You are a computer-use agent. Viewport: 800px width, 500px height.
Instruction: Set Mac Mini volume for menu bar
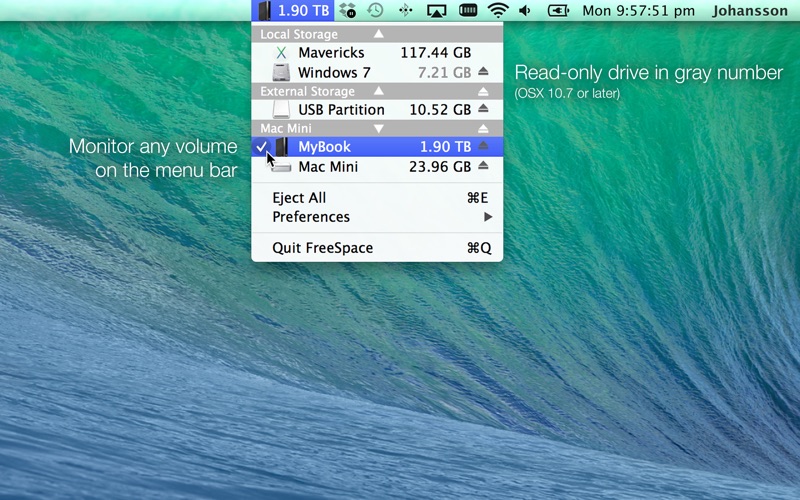pyautogui.click(x=377, y=166)
